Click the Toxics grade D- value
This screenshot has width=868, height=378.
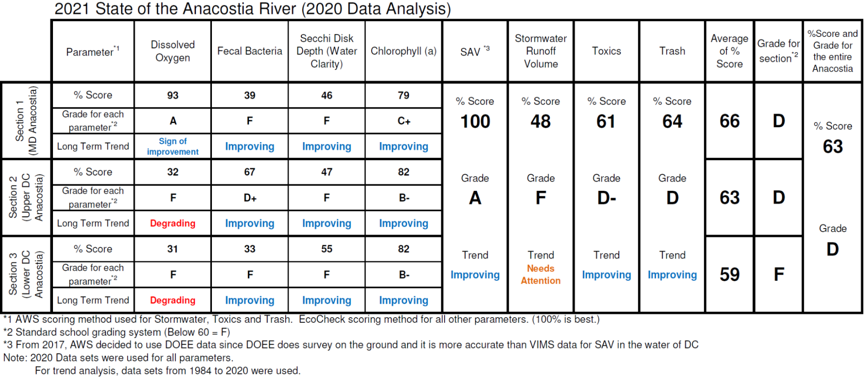coord(606,198)
